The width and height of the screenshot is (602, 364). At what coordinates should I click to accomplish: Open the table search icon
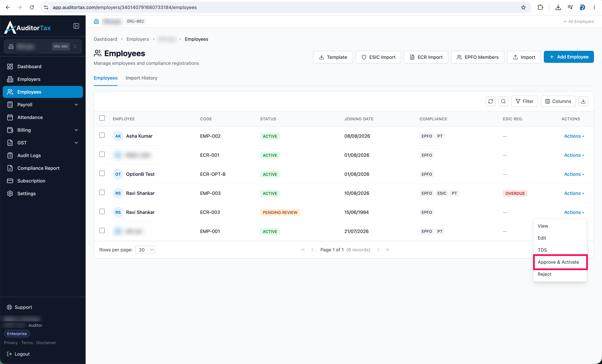(503, 101)
